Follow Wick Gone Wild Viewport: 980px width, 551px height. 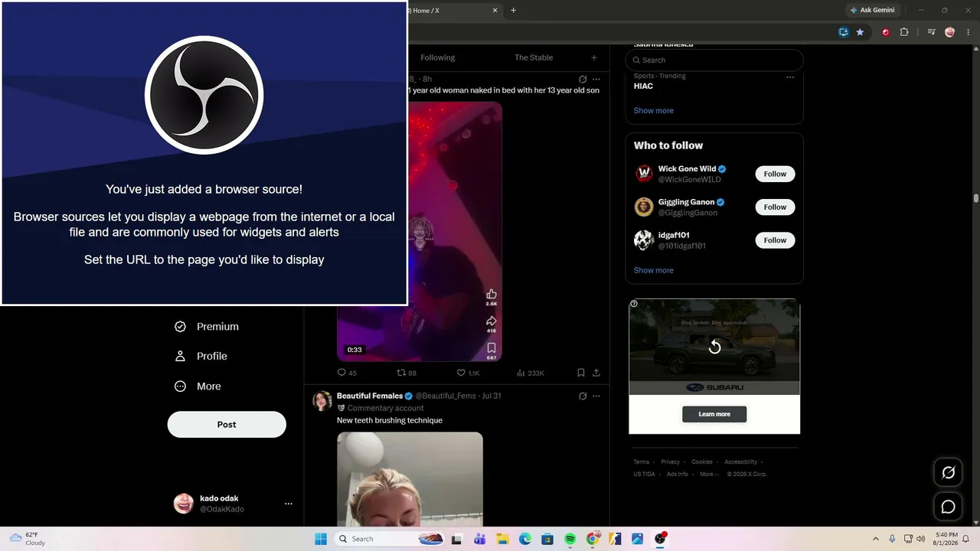pos(775,174)
